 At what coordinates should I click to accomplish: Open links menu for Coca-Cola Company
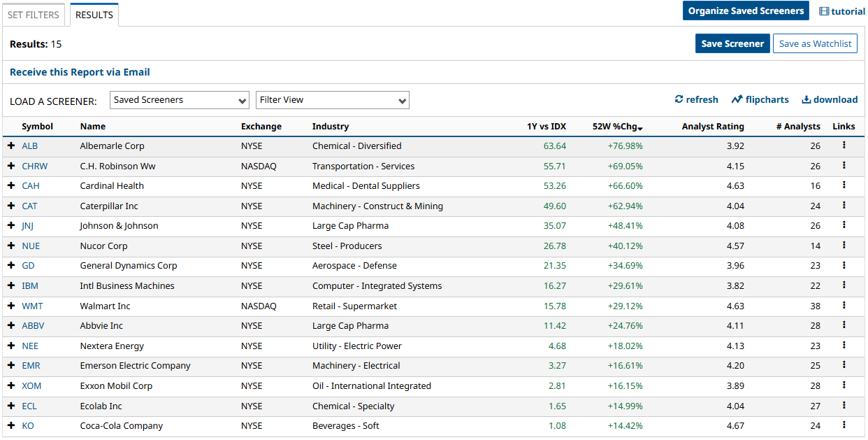(x=844, y=425)
